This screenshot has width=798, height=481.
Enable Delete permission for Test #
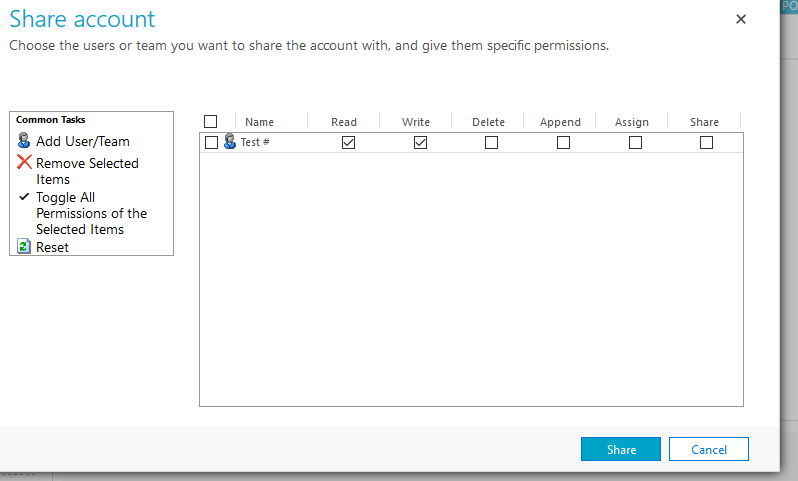tap(491, 143)
